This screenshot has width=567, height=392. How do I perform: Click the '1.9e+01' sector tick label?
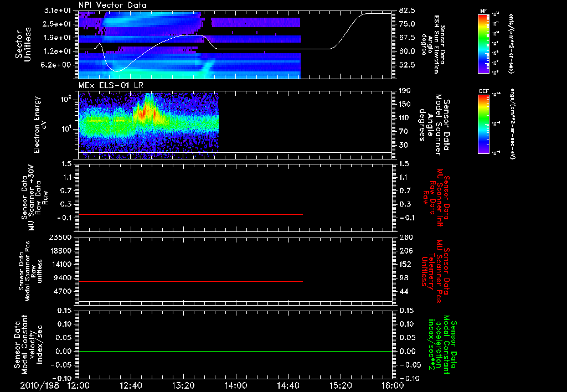click(x=58, y=38)
